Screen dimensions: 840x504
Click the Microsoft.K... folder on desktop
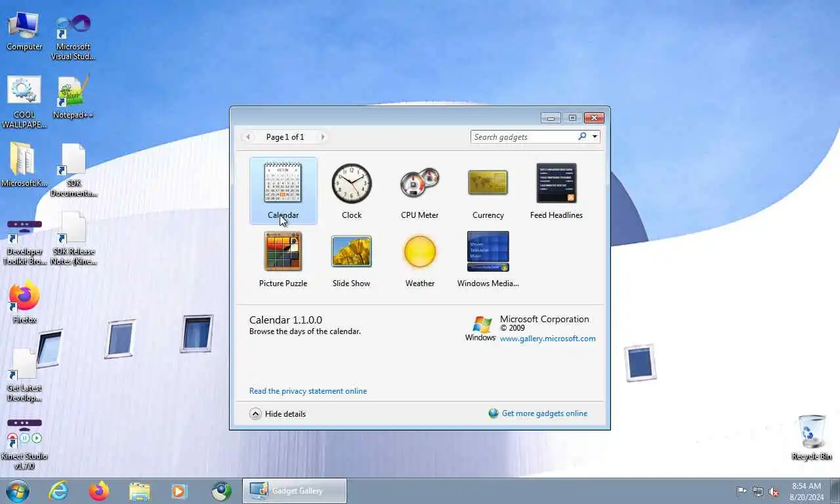pyautogui.click(x=24, y=165)
